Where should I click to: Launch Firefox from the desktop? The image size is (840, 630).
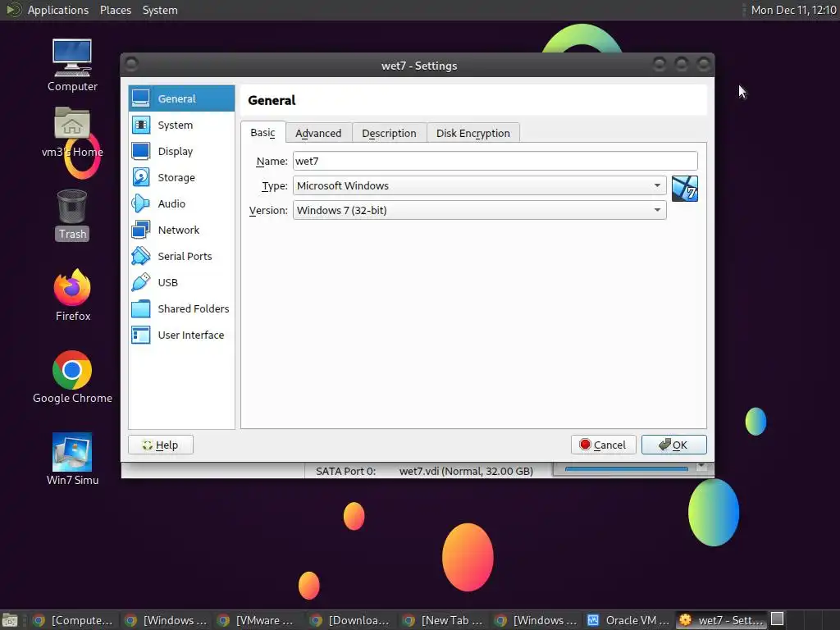pos(72,288)
